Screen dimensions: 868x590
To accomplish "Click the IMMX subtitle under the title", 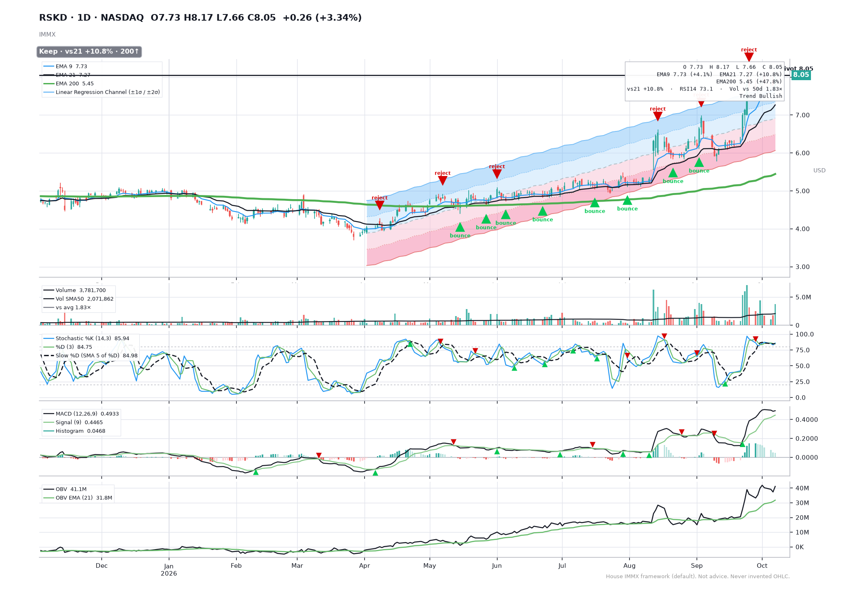I will (47, 35).
